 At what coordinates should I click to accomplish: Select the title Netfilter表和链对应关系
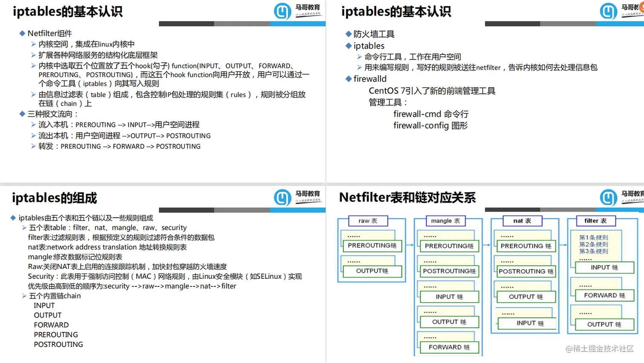[x=407, y=197]
